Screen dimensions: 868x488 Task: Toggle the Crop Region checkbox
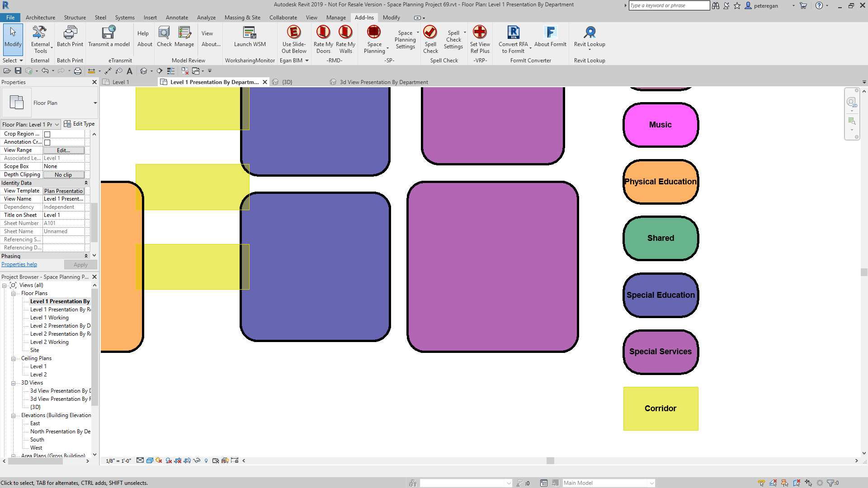pyautogui.click(x=47, y=134)
